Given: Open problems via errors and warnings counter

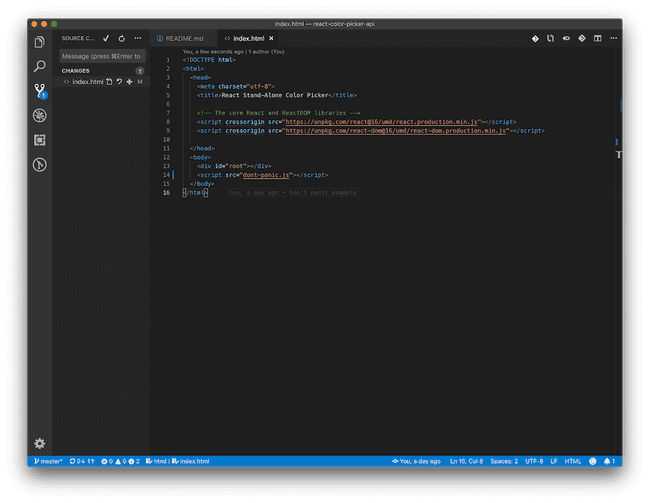Looking at the screenshot, I should [x=120, y=461].
